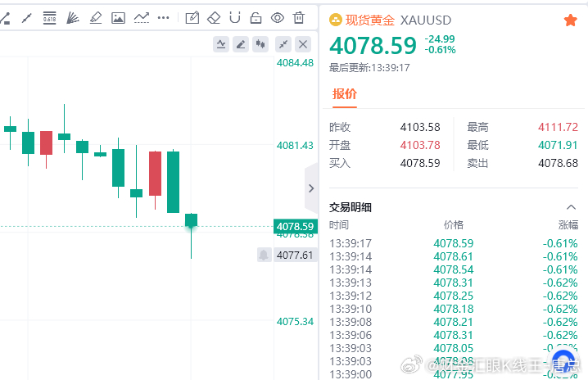Toggle the favorite star for XAUUSD

coord(570,20)
